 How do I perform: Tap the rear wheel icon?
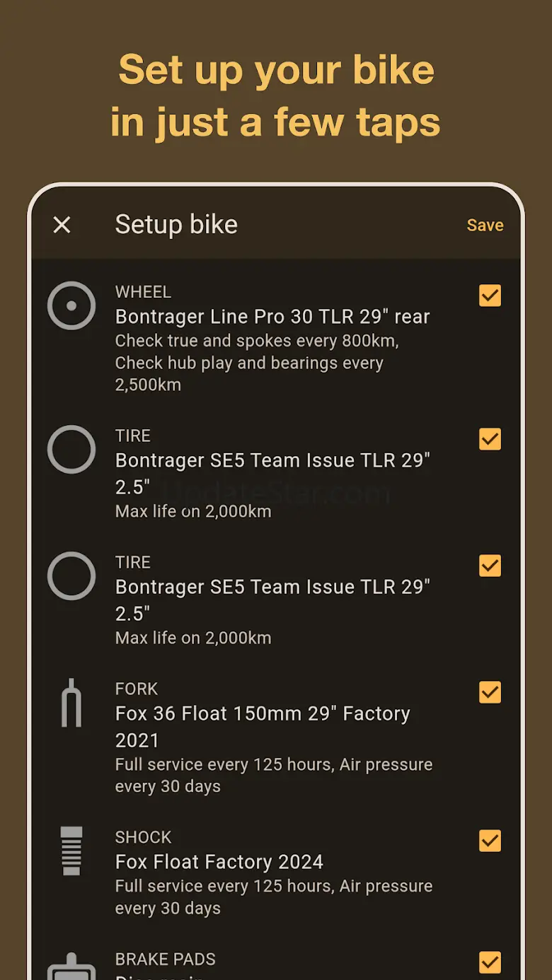pos(71,305)
